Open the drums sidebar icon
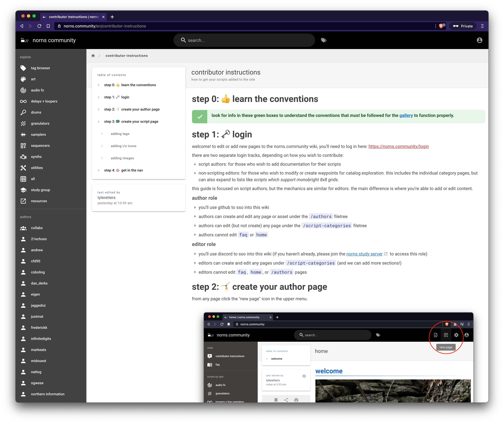504x423 pixels. click(x=23, y=112)
